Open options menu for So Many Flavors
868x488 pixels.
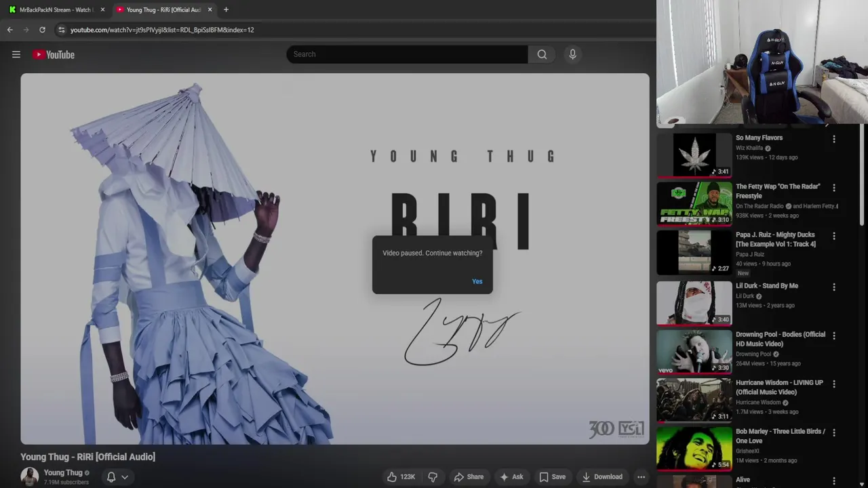[834, 139]
